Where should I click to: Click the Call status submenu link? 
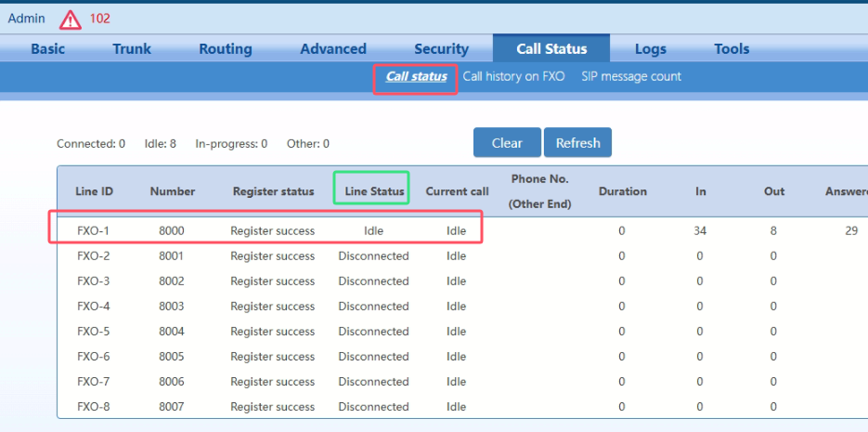[x=416, y=77]
